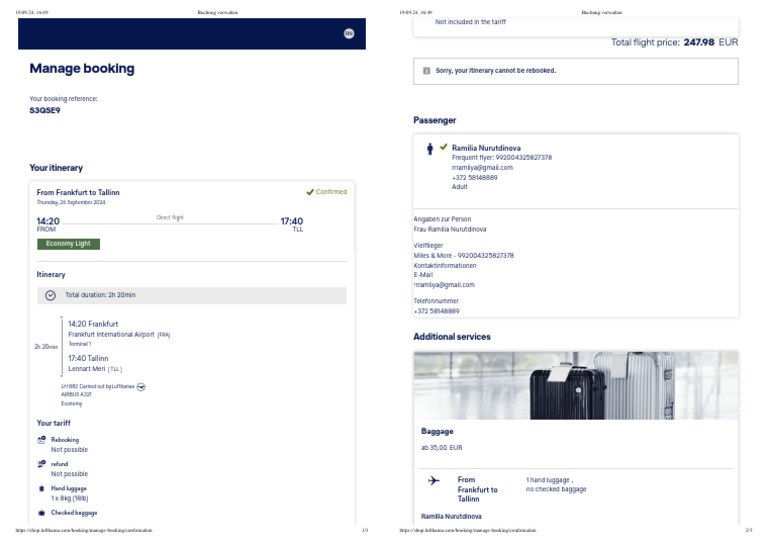Click the airplane icon in Baggage section
Screen dimensions: 768x543
tap(433, 480)
